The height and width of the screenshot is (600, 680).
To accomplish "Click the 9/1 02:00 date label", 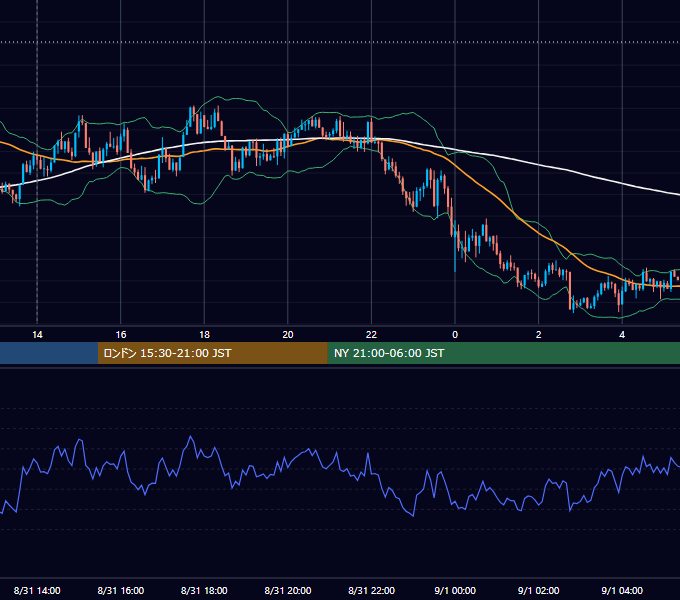I will tap(538, 590).
